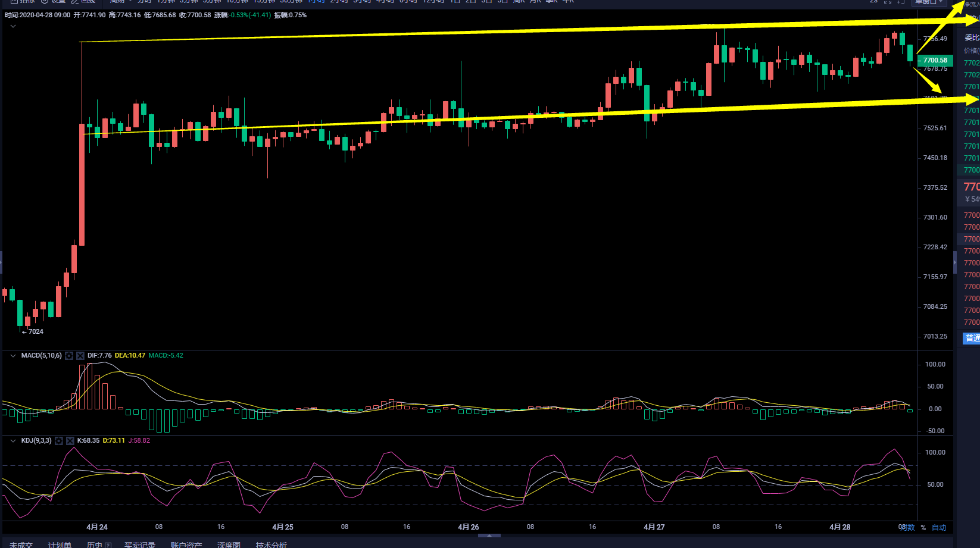Toggle 对数 log scale on price axis
The height and width of the screenshot is (548, 980).
(907, 528)
